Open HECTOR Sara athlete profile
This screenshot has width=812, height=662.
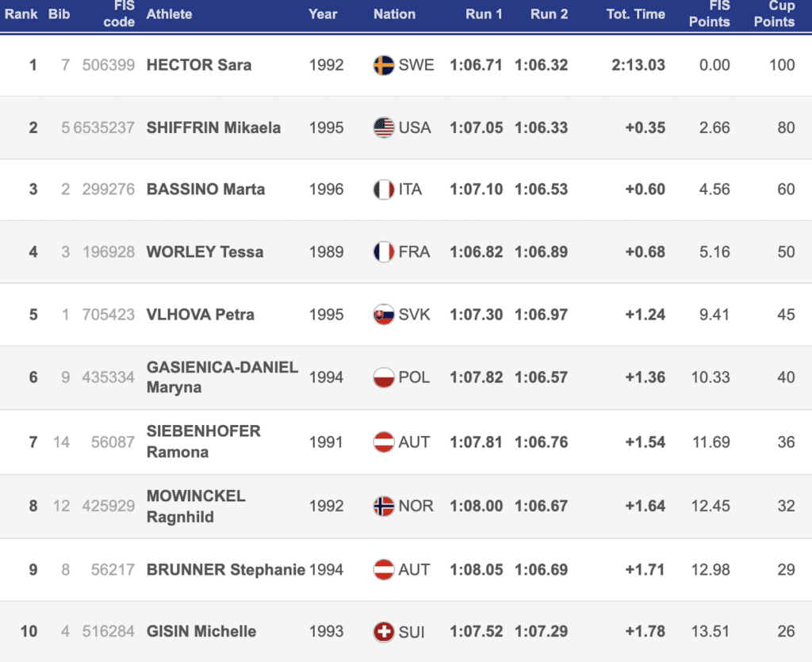point(199,65)
